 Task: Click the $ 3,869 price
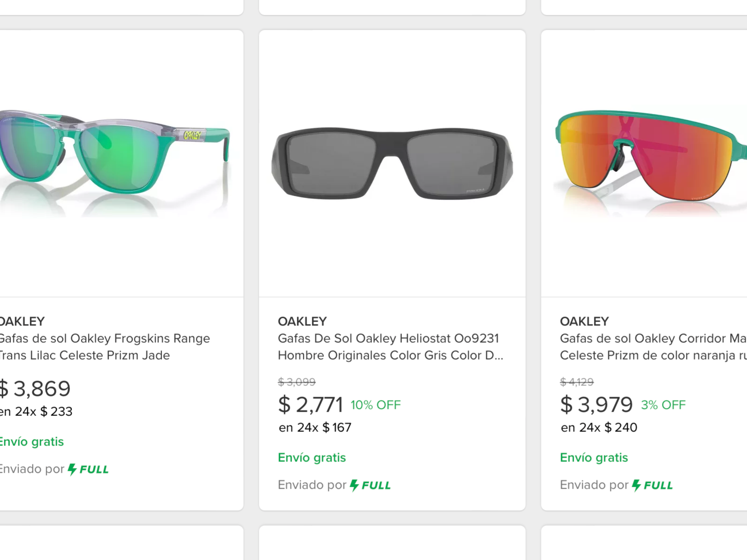35,388
